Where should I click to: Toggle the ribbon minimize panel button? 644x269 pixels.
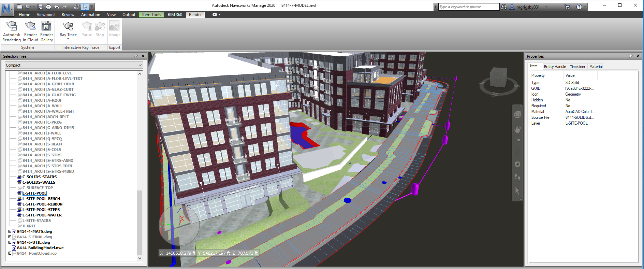(215, 15)
